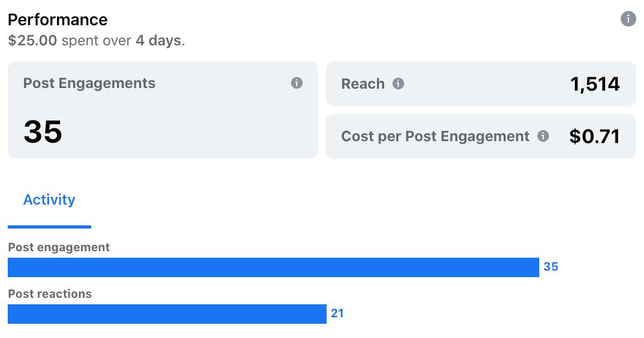Click the Post reactions chart label
The image size is (644, 338).
coord(50,294)
